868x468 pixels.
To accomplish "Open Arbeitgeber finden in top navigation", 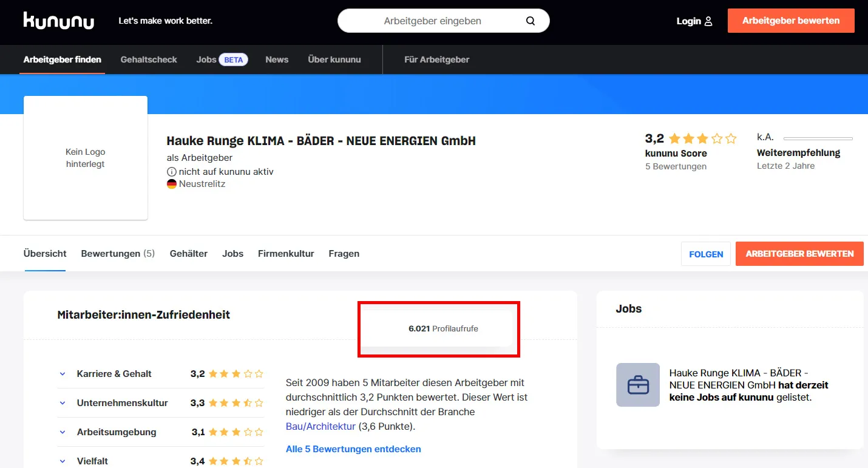I will 63,59.
